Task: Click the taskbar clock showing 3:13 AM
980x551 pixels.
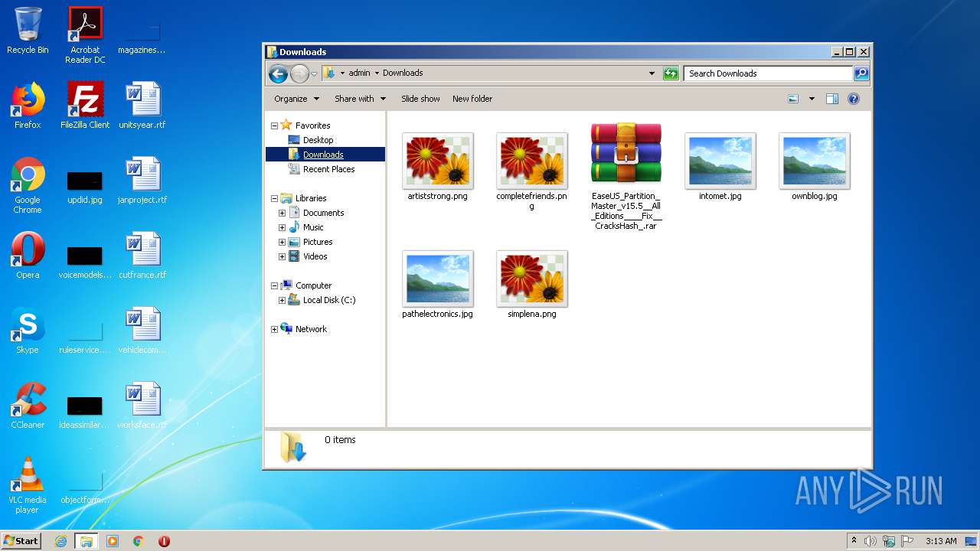Action: click(x=941, y=541)
